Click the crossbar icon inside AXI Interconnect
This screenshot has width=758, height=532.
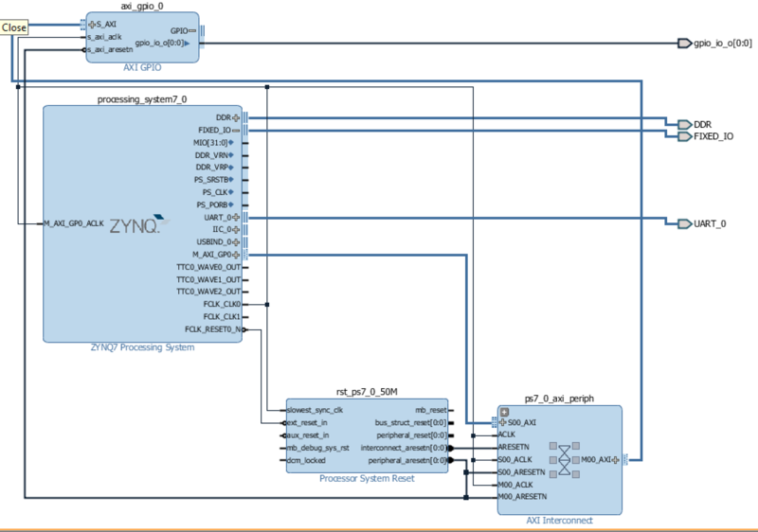click(x=565, y=460)
